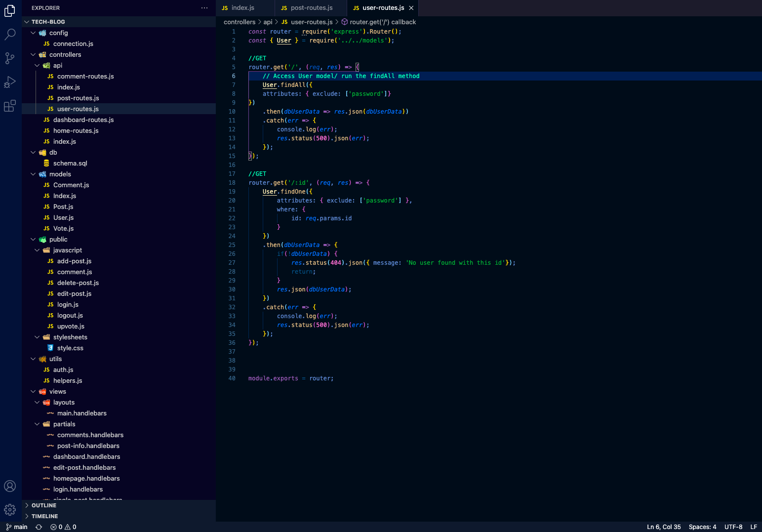Open connection.js in the explorer
Viewport: 762px width, 532px height.
click(x=119, y=43)
